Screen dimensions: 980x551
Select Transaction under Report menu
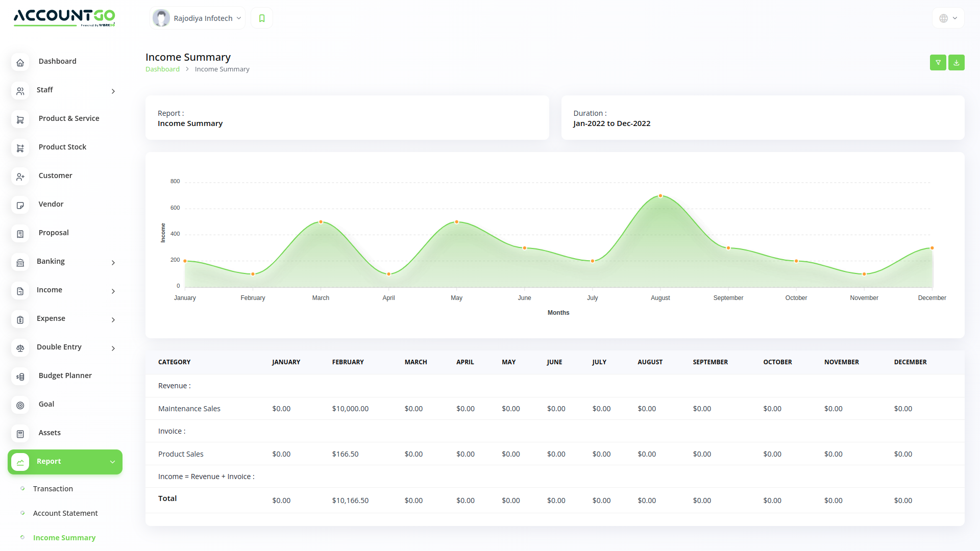(x=53, y=488)
